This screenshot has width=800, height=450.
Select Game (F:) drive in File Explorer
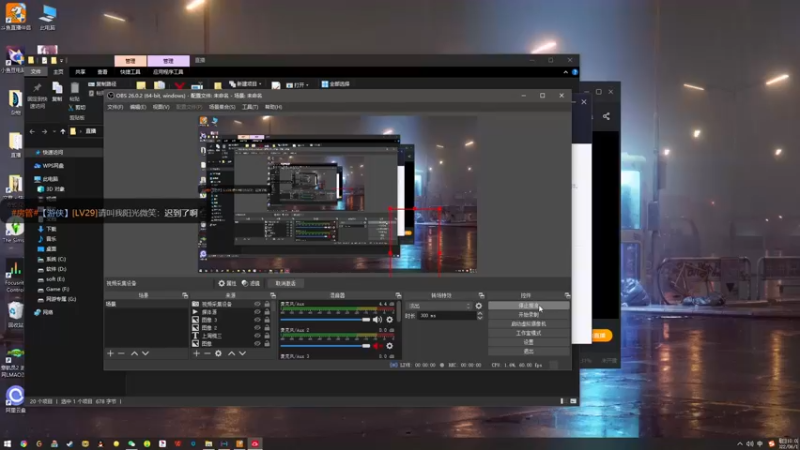(x=53, y=289)
